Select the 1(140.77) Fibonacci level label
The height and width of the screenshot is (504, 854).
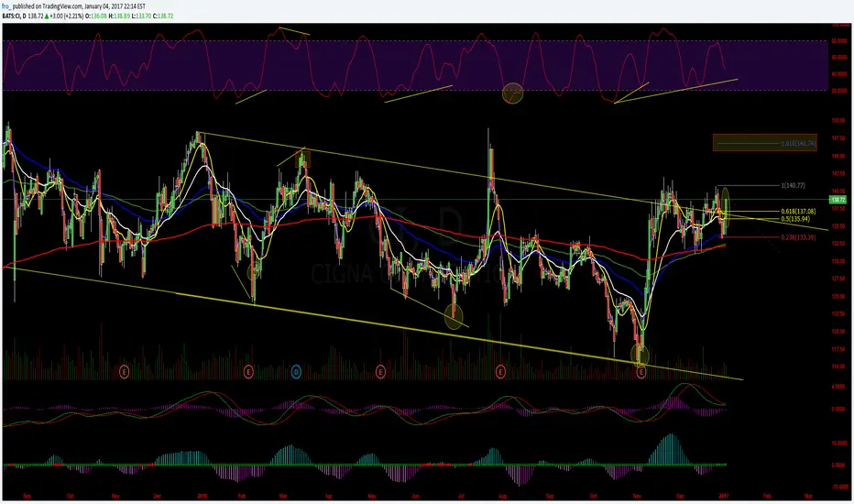(x=793, y=186)
